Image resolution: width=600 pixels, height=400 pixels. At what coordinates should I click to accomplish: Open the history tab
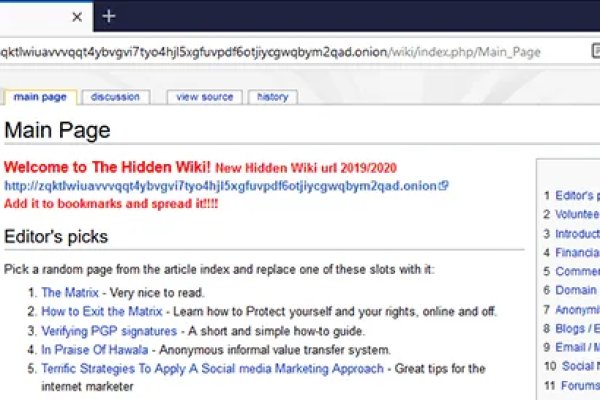[x=273, y=97]
